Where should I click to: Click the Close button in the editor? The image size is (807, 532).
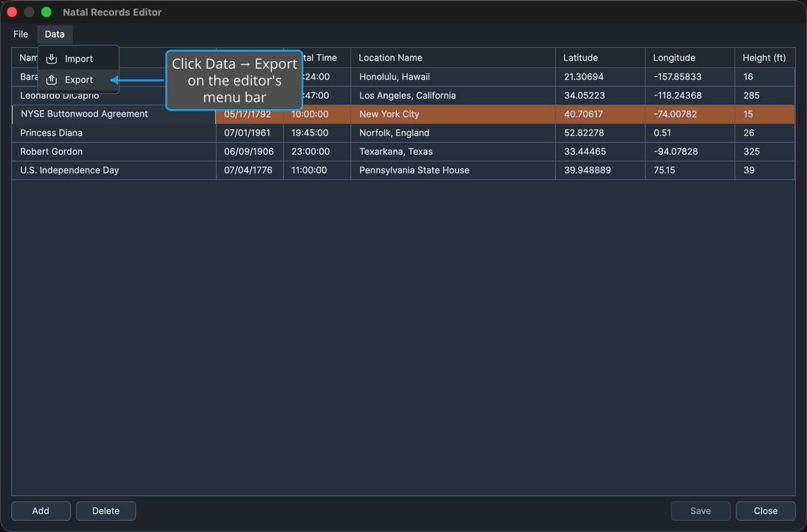pyautogui.click(x=765, y=511)
